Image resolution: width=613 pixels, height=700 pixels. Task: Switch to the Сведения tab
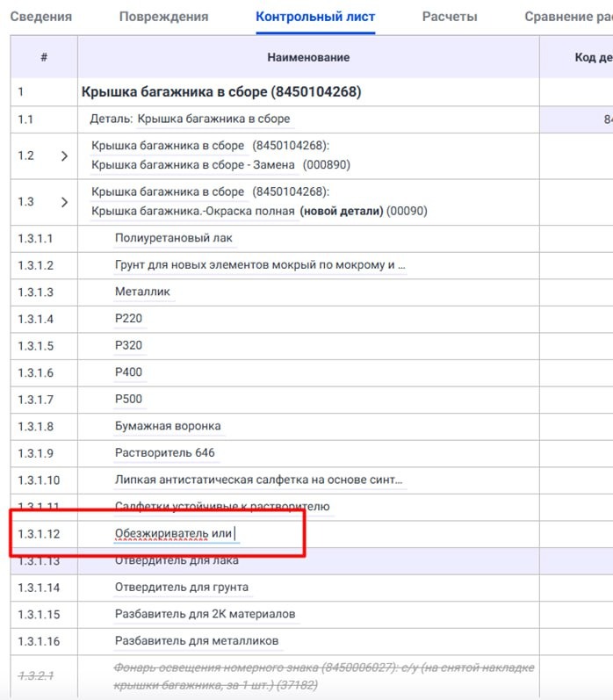coord(40,17)
